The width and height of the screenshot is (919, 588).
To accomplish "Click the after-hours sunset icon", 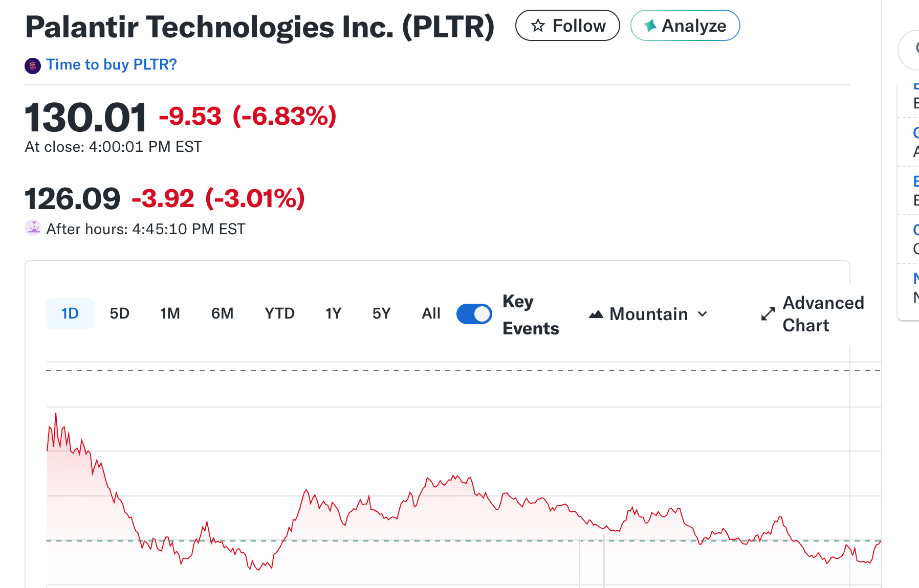I will click(33, 228).
